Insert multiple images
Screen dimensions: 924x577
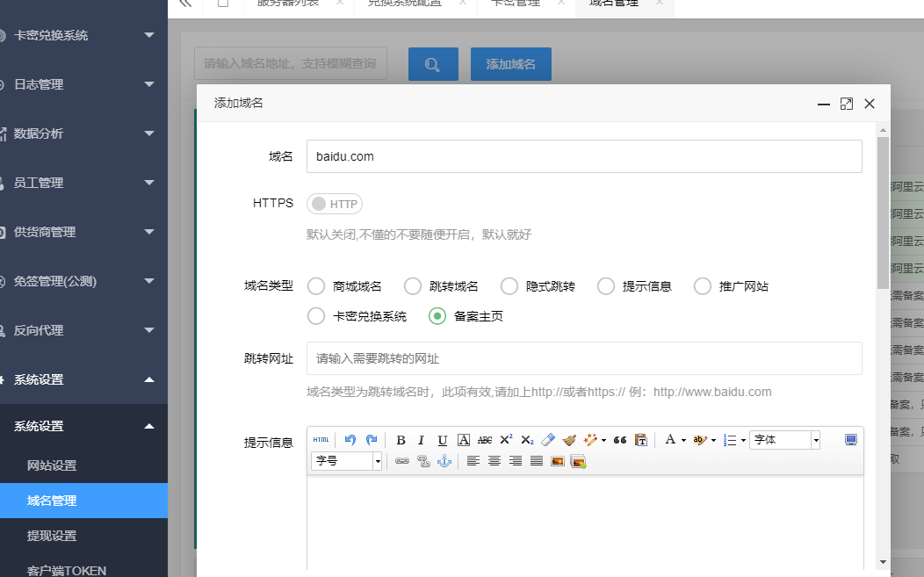[579, 461]
